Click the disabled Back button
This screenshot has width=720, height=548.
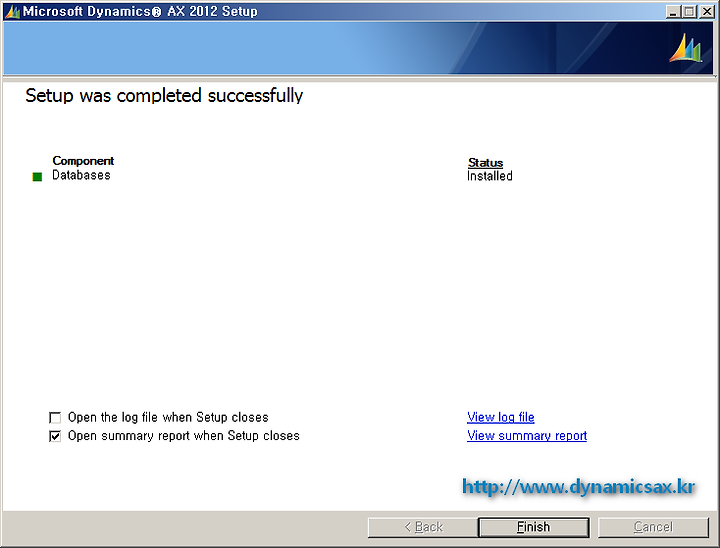[423, 527]
